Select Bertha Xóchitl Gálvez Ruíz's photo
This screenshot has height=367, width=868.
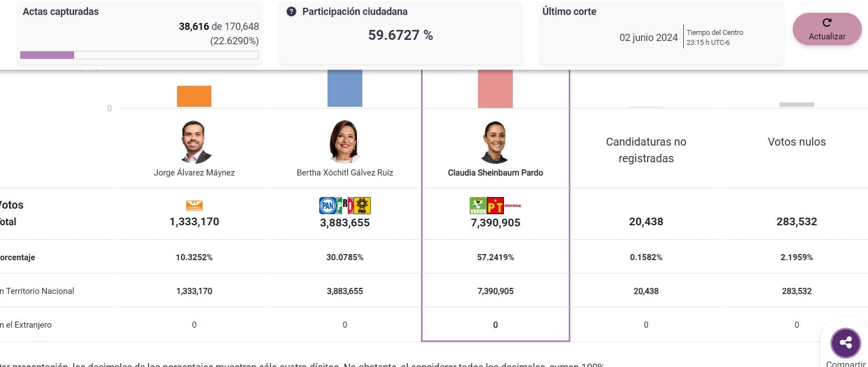(345, 142)
